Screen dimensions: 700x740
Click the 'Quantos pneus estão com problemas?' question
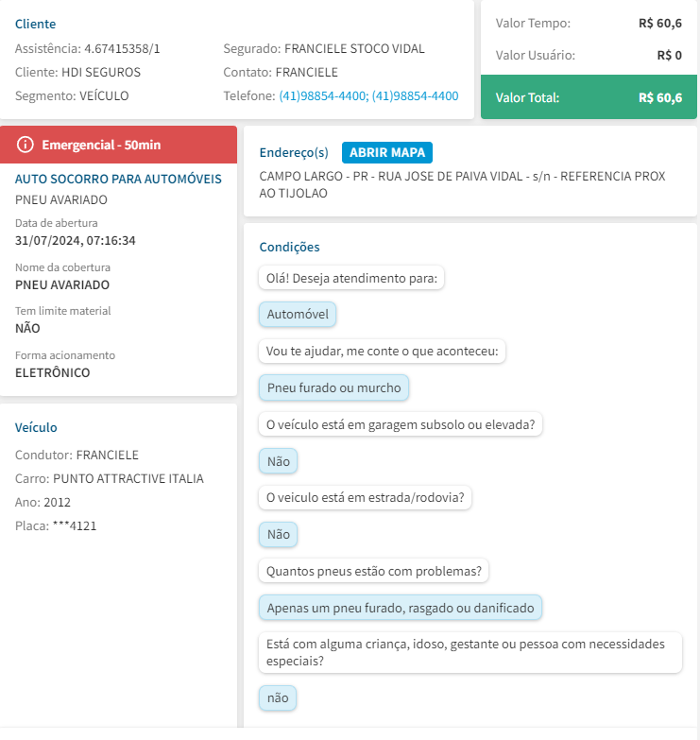pyautogui.click(x=373, y=572)
